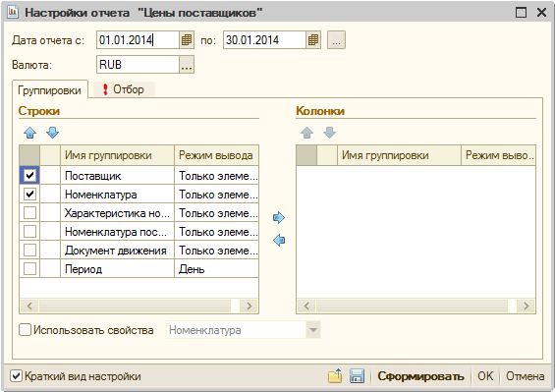Move row grouping up with blue arrow

pos(30,133)
